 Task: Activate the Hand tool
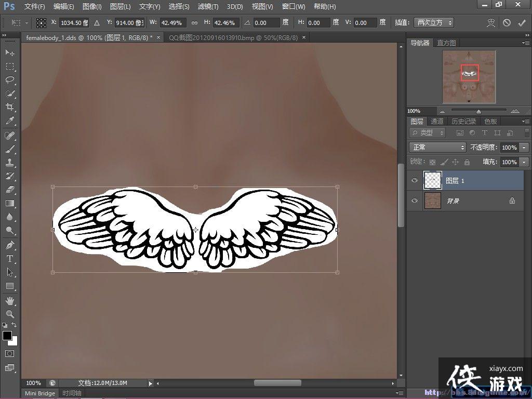coord(10,301)
